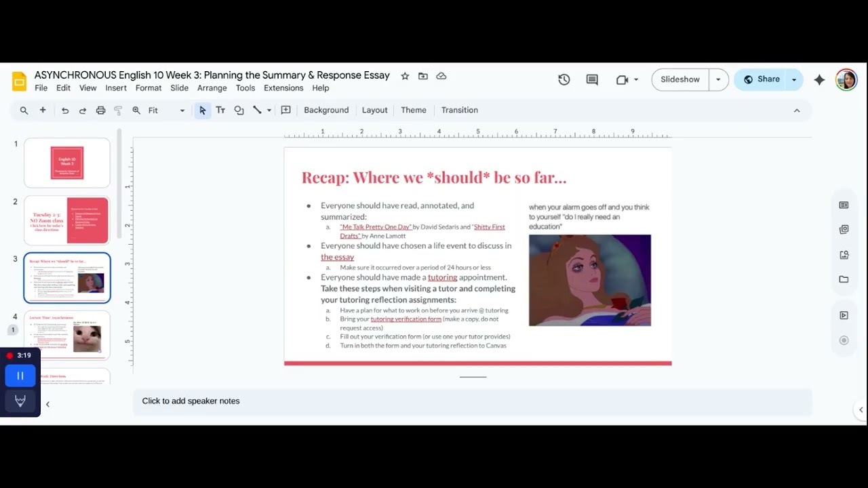Viewport: 868px width, 488px height.
Task: Expand the Slideshow options dropdown arrow
Action: click(718, 79)
